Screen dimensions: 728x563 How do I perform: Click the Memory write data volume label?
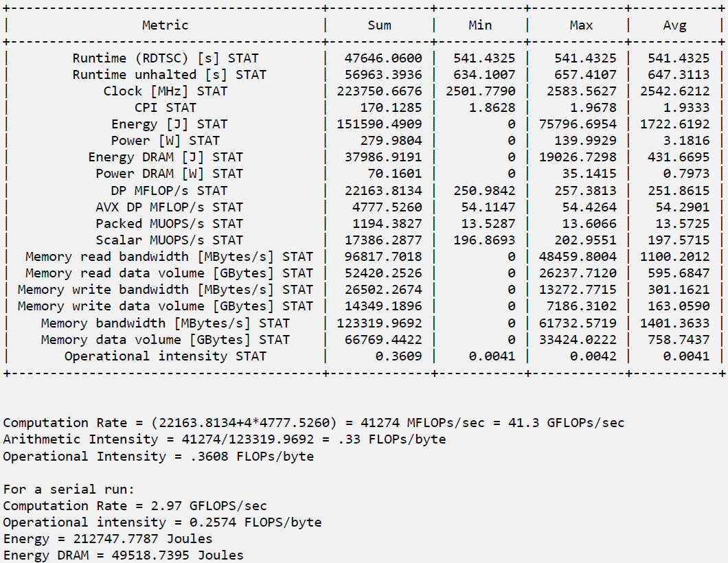click(x=166, y=306)
